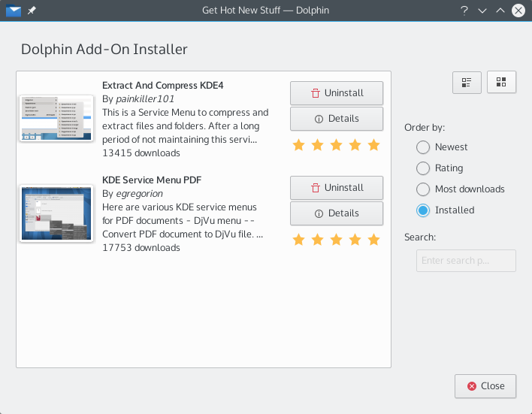Click the Dolphin Add-On Installer heading
The image size is (532, 414).
[104, 49]
